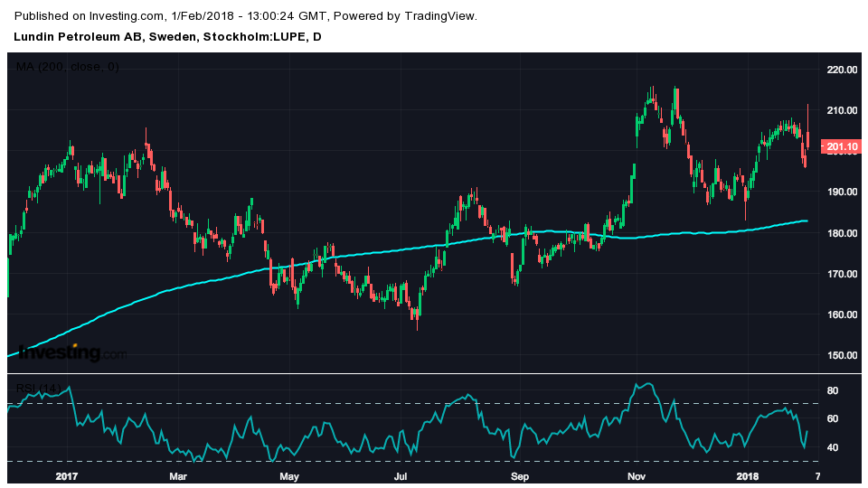Viewport: 868px width, 488px height.
Task: Click the Sep date axis label
Action: tap(520, 476)
